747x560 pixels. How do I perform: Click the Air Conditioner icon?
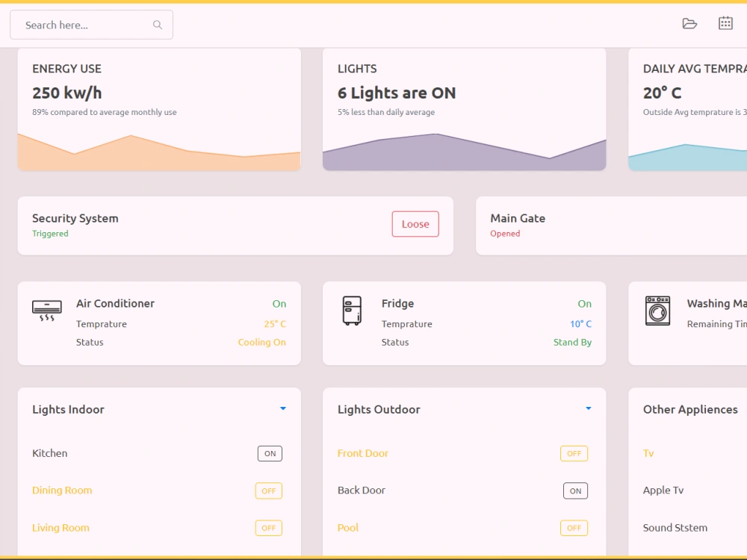coord(46,311)
